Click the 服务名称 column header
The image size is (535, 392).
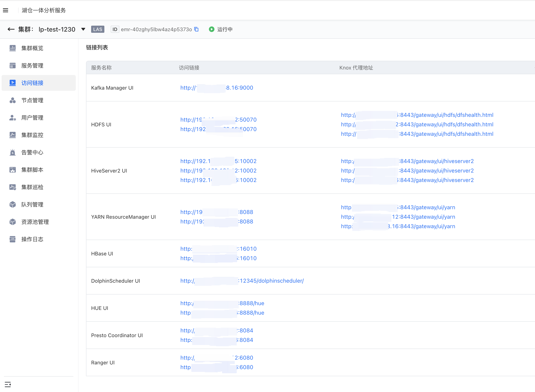(x=101, y=68)
